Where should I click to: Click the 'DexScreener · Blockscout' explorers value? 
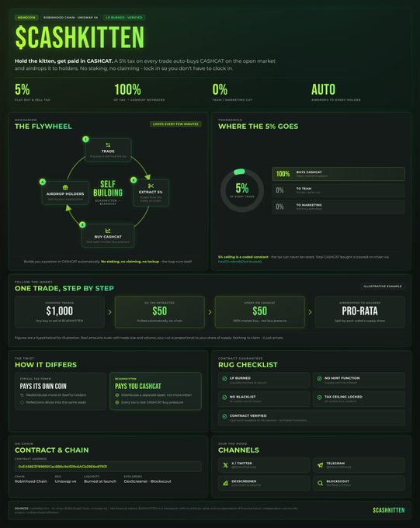tap(148, 481)
